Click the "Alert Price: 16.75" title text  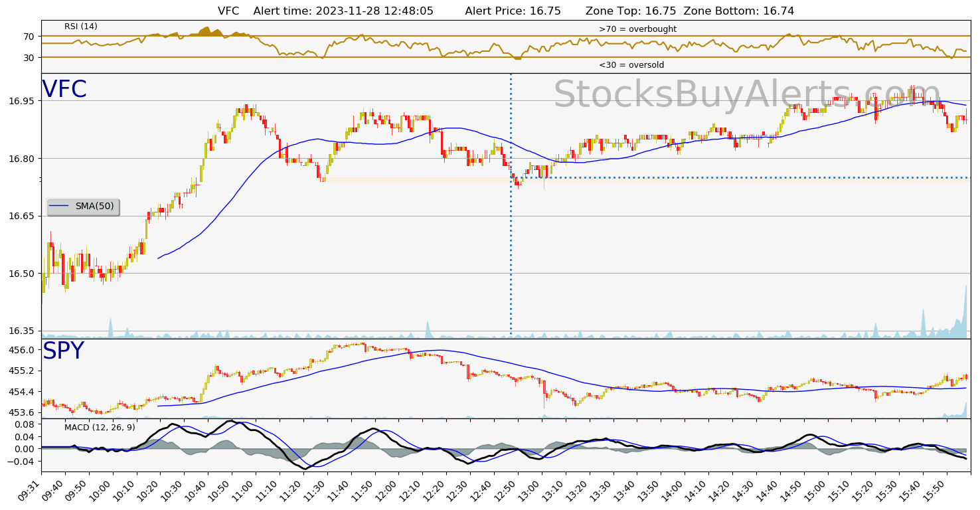coord(513,11)
